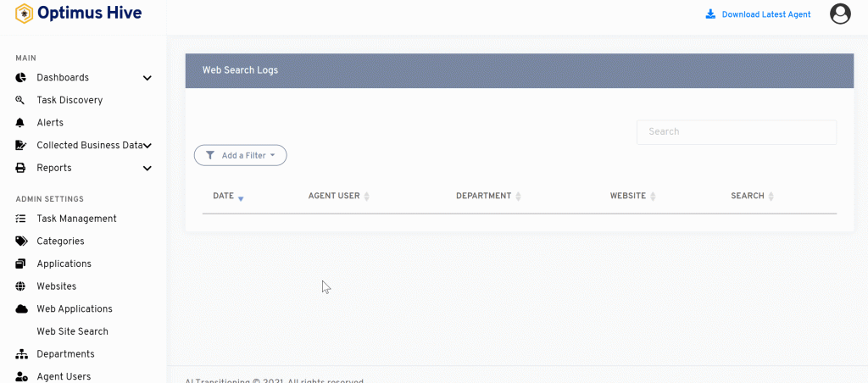Sort by DEPARTMENT column arrows
The height and width of the screenshot is (383, 868).
518,197
